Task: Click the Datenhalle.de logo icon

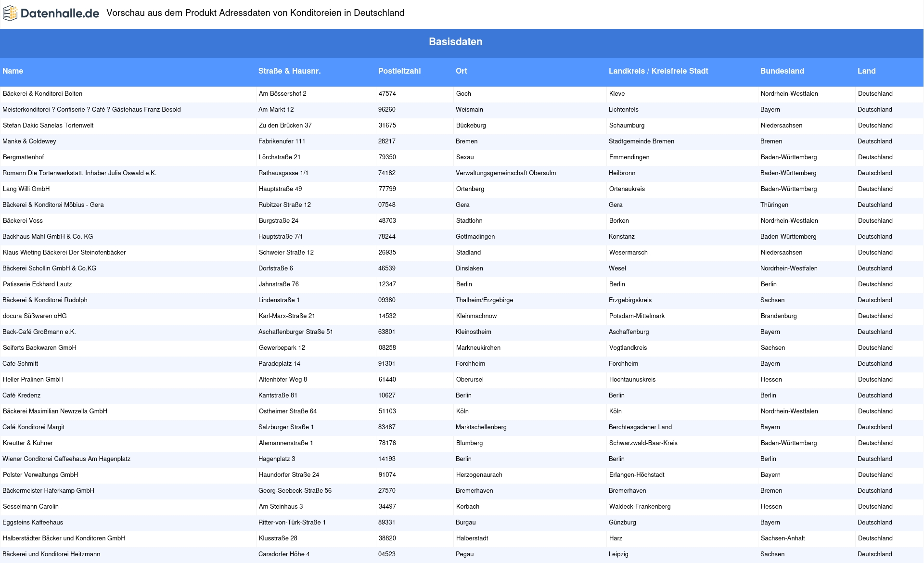Action: 10,13
